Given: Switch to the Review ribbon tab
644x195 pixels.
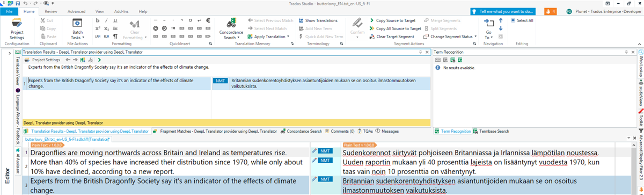Looking at the screenshot, I should tap(52, 11).
